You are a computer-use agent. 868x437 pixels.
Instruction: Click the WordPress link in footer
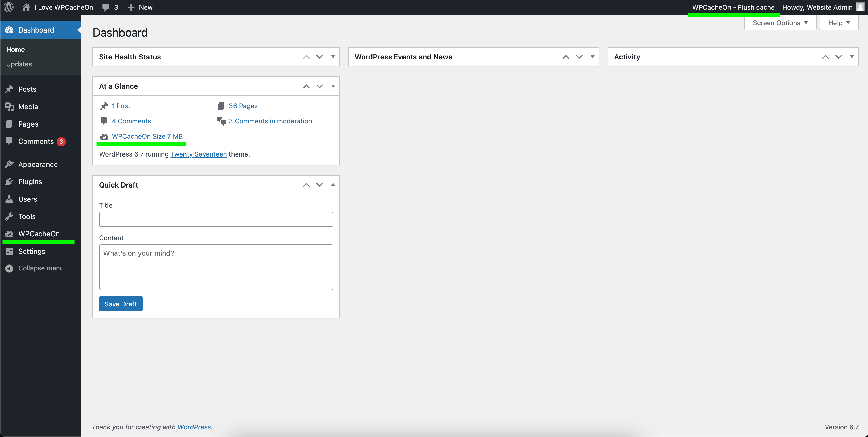(194, 427)
